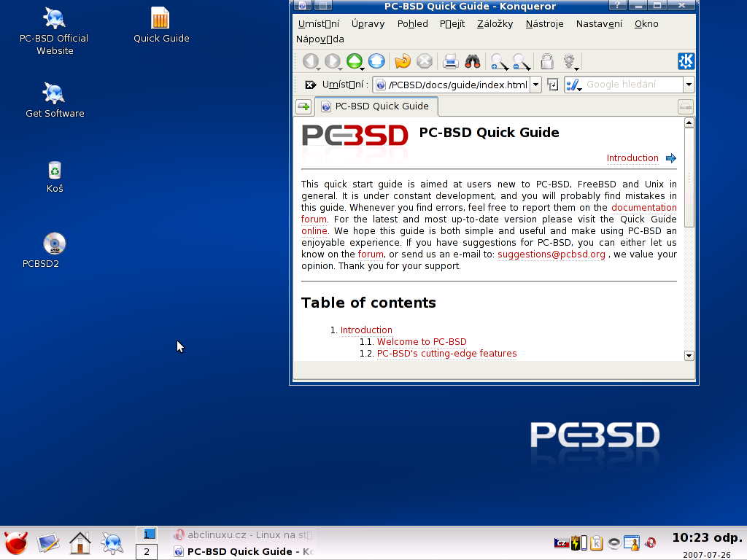Zoom out with the magnifier minus icon
This screenshot has width=747, height=560.
click(x=521, y=61)
